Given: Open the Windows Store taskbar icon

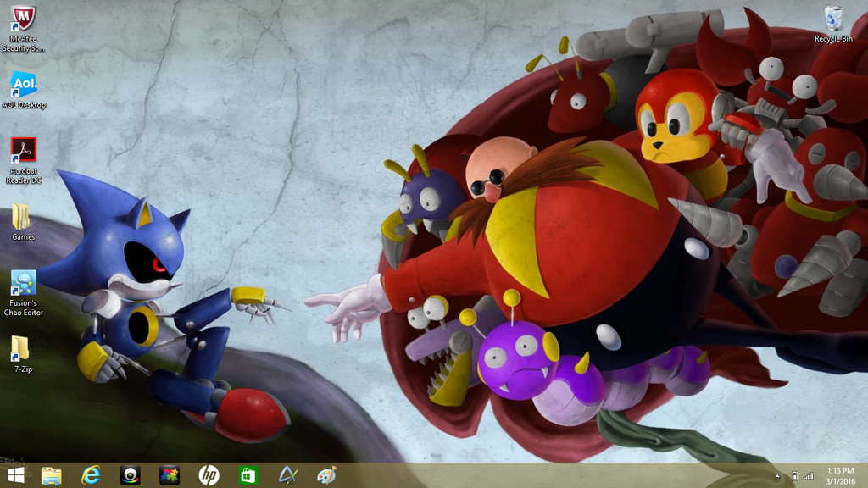Looking at the screenshot, I should pos(248,475).
